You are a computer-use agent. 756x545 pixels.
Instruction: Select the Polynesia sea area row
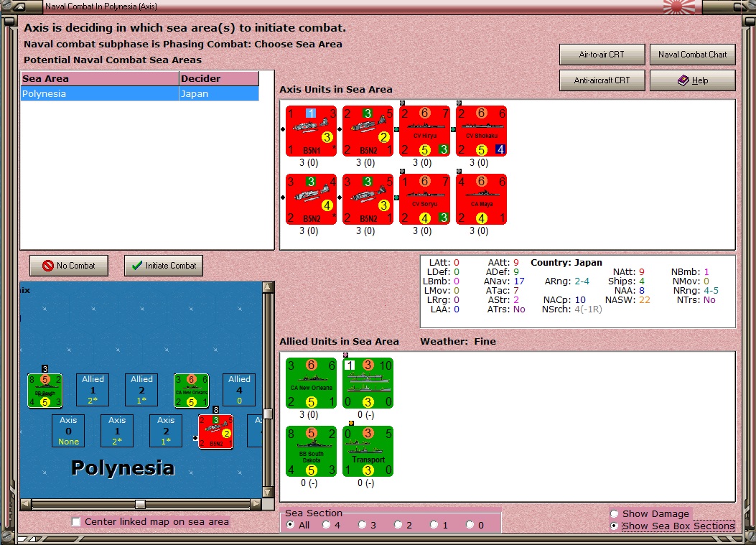click(x=140, y=93)
